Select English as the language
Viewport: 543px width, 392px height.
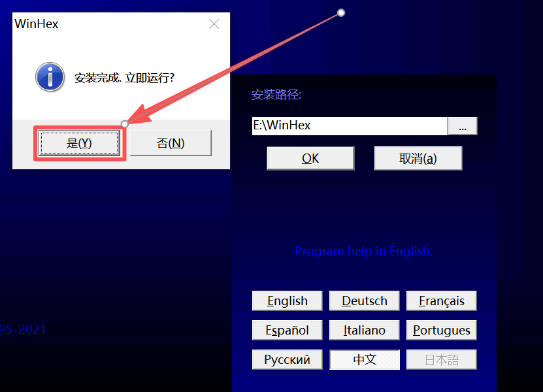(287, 301)
